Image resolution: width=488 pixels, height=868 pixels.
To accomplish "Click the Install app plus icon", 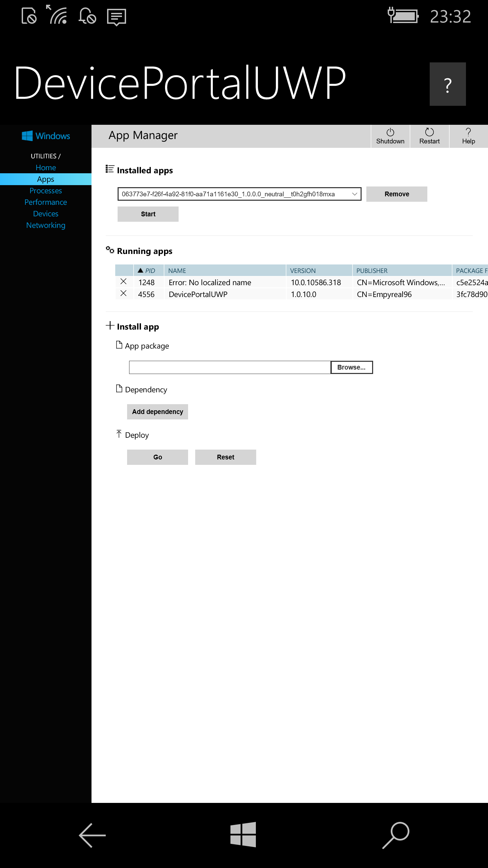I will point(110,325).
